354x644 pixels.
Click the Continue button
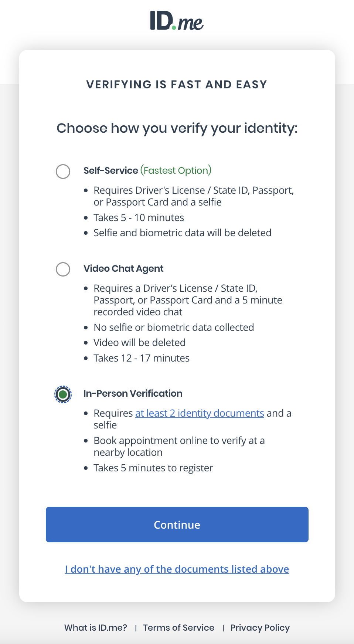[177, 525]
